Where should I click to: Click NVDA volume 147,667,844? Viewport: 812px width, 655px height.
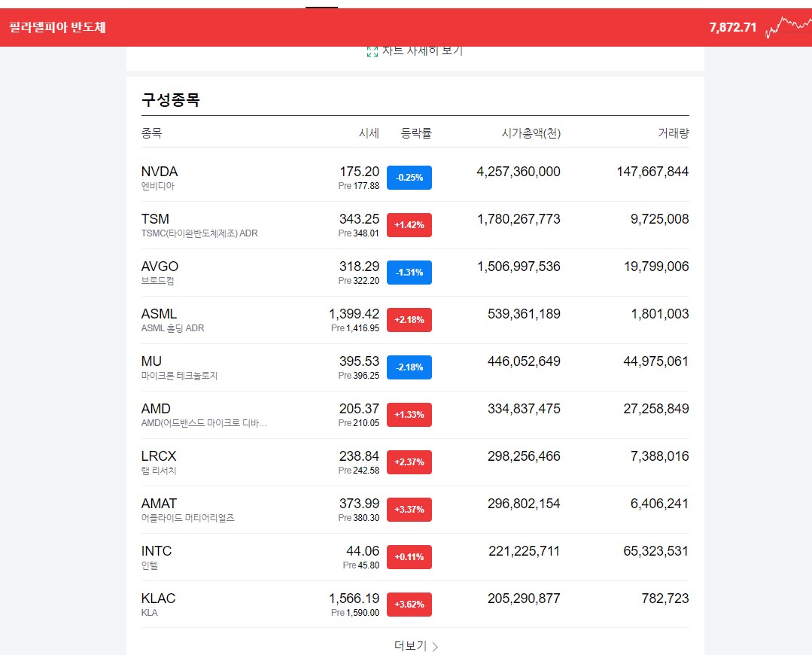click(x=652, y=172)
